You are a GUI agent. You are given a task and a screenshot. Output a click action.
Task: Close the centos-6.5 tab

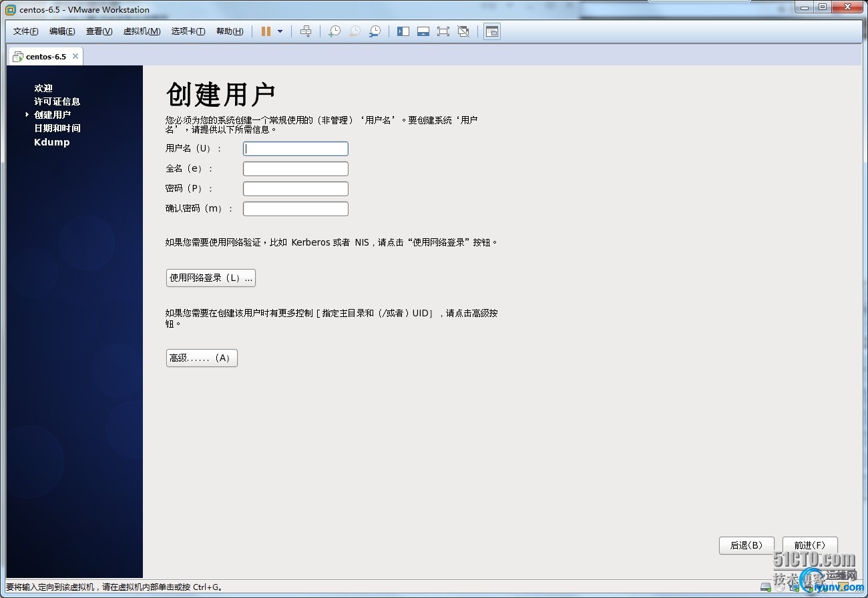75,56
